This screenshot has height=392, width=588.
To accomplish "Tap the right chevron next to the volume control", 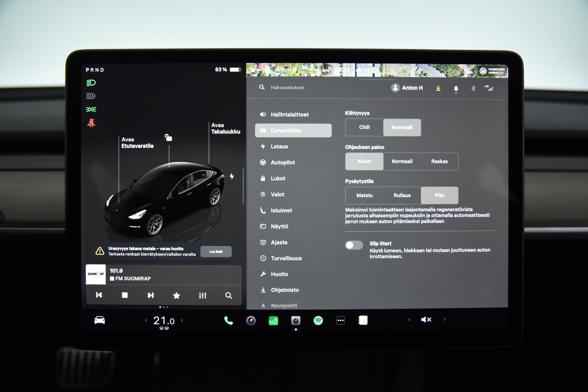I will point(444,319).
